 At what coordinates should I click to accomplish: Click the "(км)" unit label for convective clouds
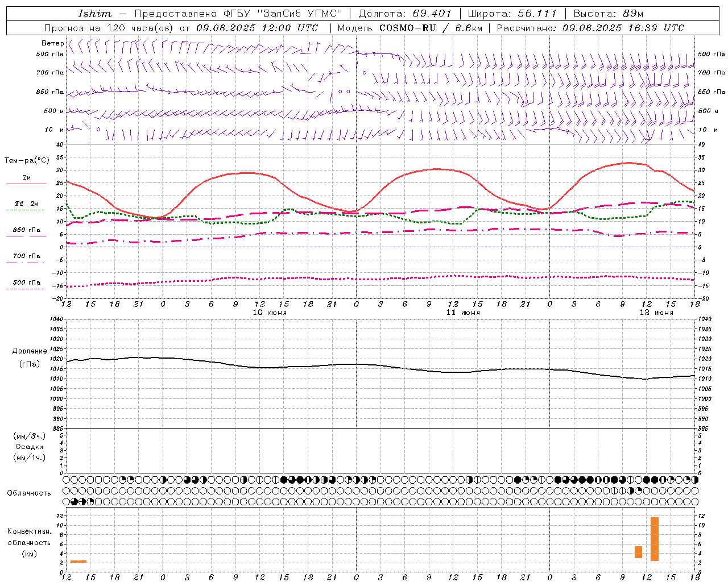pos(30,554)
